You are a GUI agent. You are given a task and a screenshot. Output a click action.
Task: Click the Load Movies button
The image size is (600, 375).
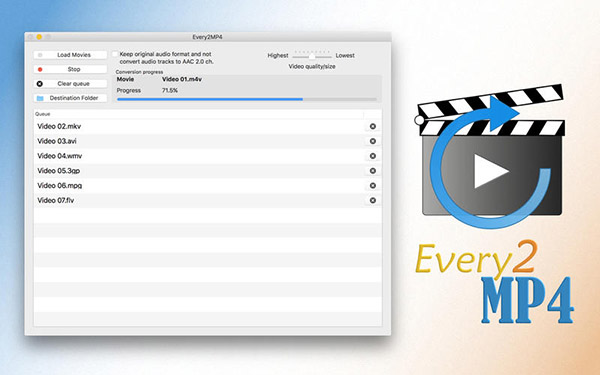(x=70, y=55)
